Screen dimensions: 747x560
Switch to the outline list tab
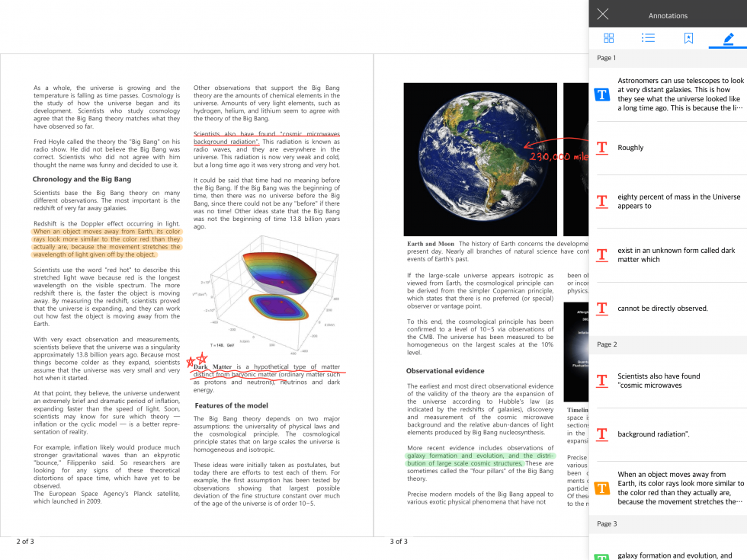tap(649, 37)
